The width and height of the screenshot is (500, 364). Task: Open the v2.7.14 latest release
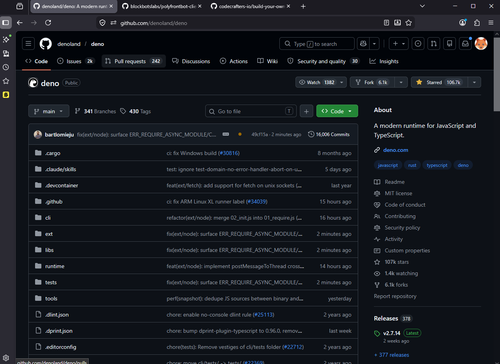click(x=392, y=333)
